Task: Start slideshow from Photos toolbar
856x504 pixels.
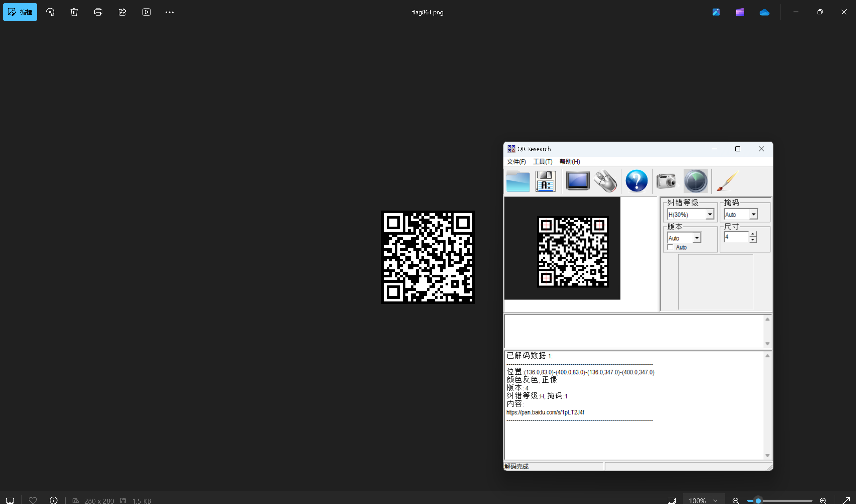Action: click(147, 12)
